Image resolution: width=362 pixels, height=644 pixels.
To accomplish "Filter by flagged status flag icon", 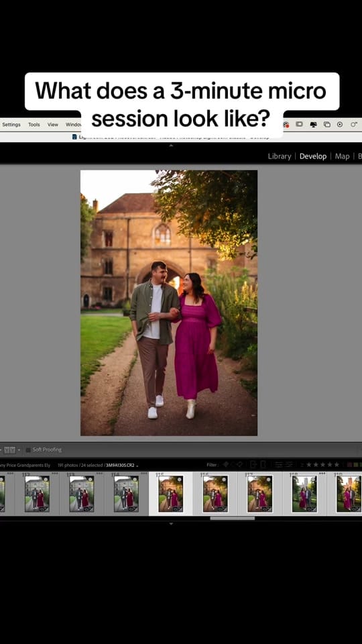I will coord(226,464).
